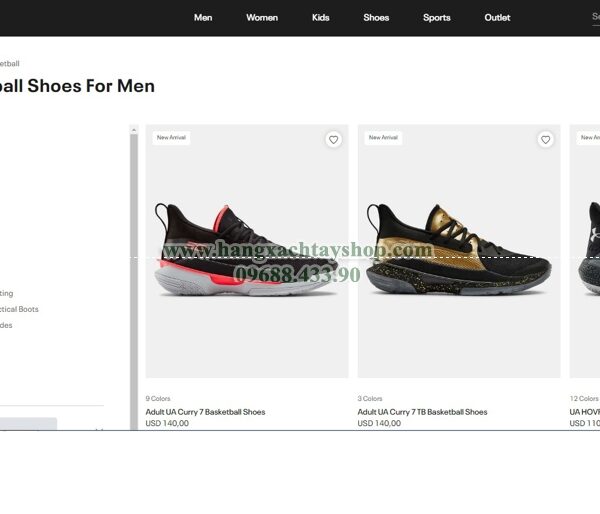Open the Adult UA Curry 7 TB Basketball Shoes link

422,412
